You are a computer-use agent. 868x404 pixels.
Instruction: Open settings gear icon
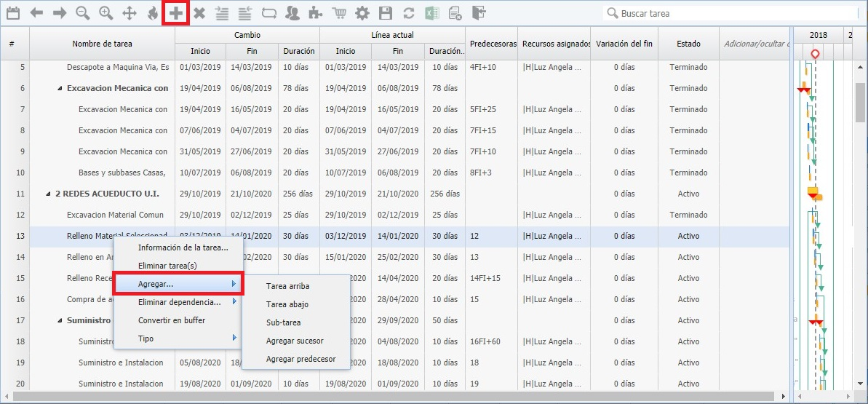point(362,13)
